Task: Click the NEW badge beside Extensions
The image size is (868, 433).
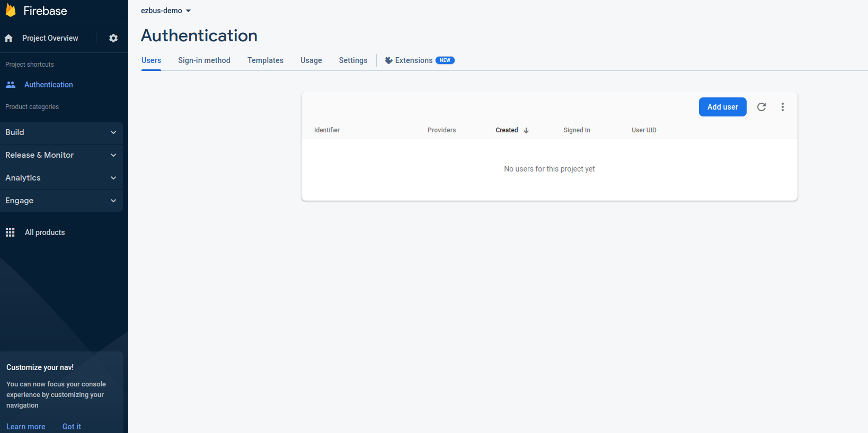Action: coord(445,60)
